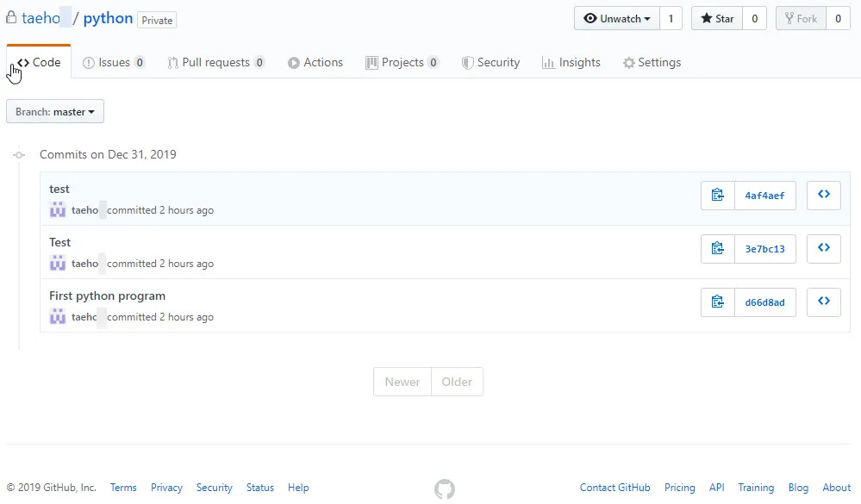Browse repository at commit 3e7bc13
The image size is (861, 504).
coord(823,248)
